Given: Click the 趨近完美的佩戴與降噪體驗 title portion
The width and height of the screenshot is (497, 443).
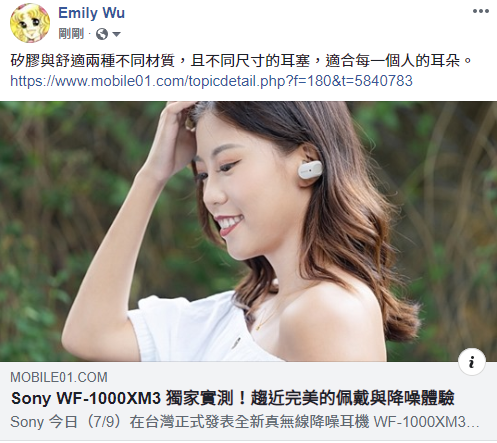Looking at the screenshot, I should pyautogui.click(x=353, y=398).
